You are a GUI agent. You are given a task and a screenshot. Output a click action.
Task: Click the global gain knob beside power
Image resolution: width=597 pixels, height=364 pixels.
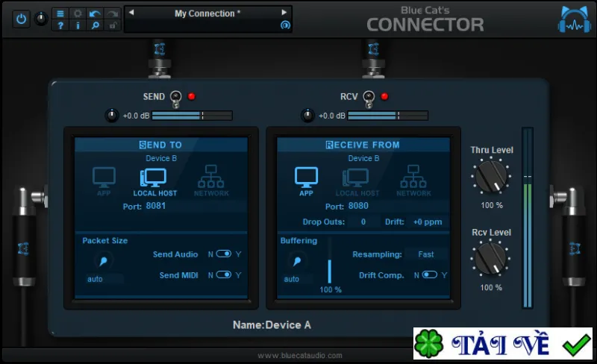pos(41,19)
